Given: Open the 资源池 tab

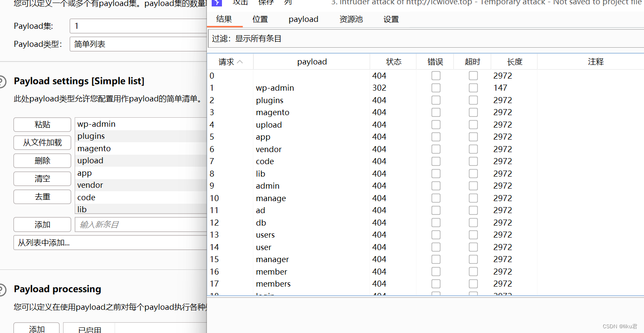Looking at the screenshot, I should point(351,19).
